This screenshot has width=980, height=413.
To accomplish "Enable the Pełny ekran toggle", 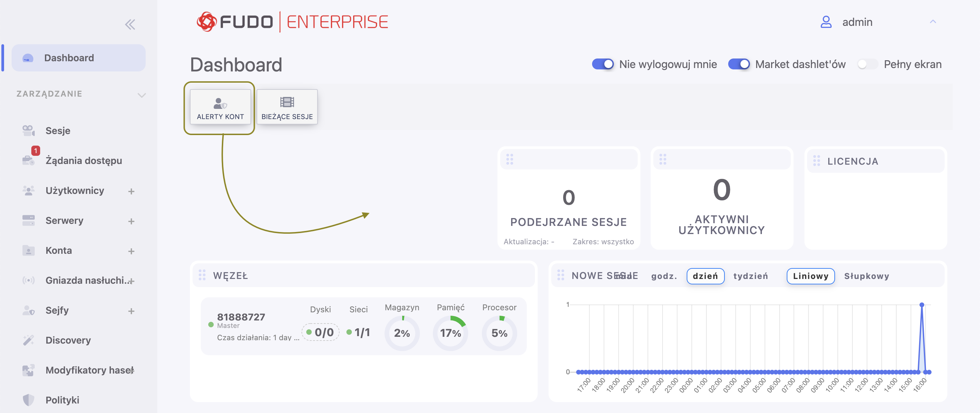I will click(867, 64).
